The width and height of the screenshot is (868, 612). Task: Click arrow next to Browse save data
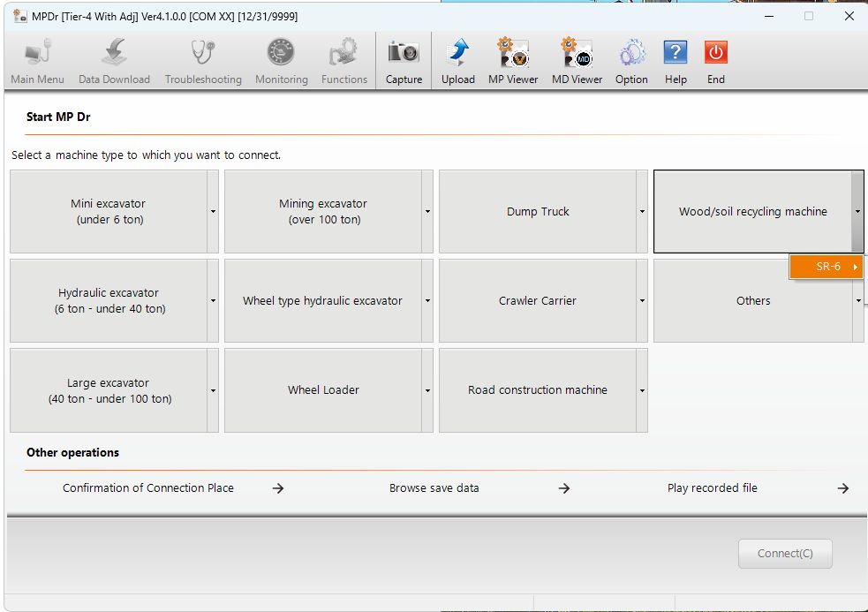pyautogui.click(x=564, y=488)
